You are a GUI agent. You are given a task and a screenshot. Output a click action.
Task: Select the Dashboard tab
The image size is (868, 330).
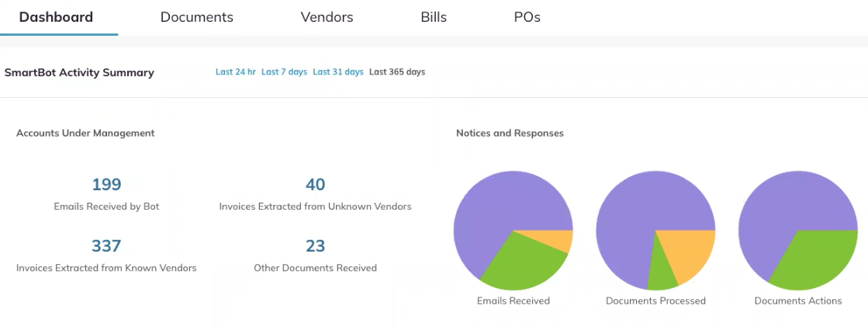[x=56, y=17]
